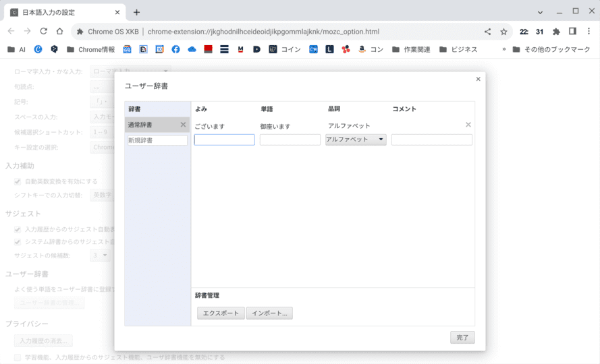Click the インポート... button

tap(269, 313)
